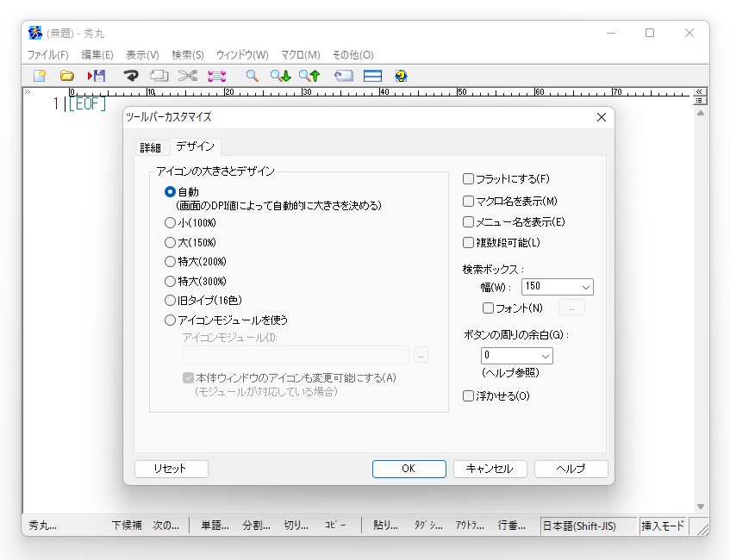Select the 特大(300%) icon size option
The image size is (730, 560).
170,281
